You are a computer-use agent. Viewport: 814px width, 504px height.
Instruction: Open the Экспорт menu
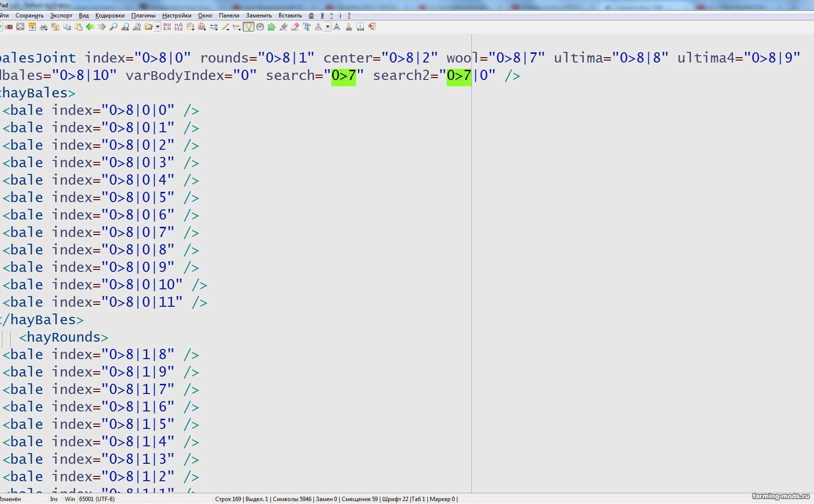click(61, 16)
